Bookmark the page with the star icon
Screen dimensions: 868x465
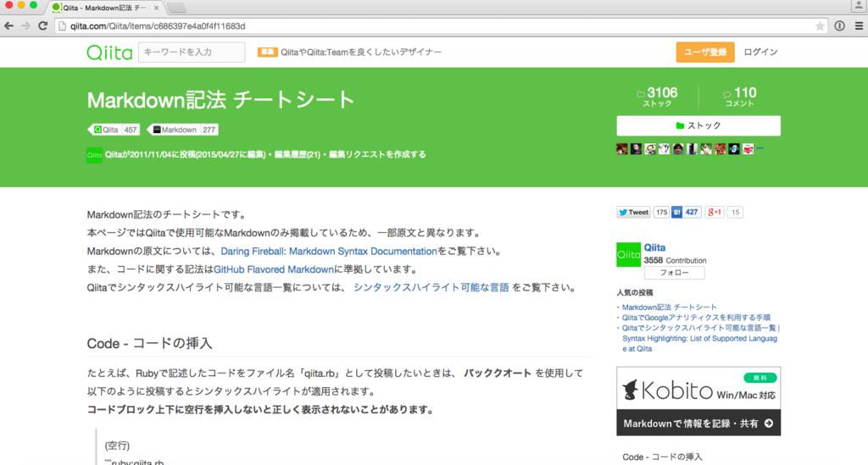[x=820, y=26]
